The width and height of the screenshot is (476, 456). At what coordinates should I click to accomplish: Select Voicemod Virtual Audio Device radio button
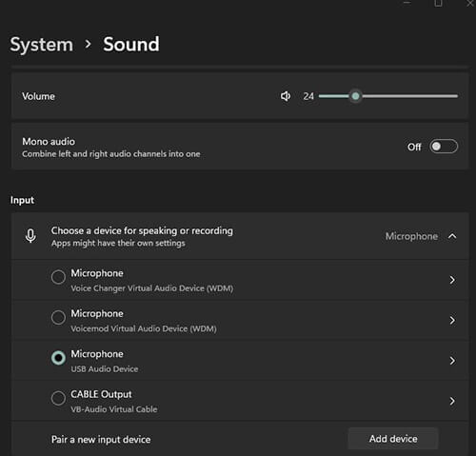click(58, 317)
